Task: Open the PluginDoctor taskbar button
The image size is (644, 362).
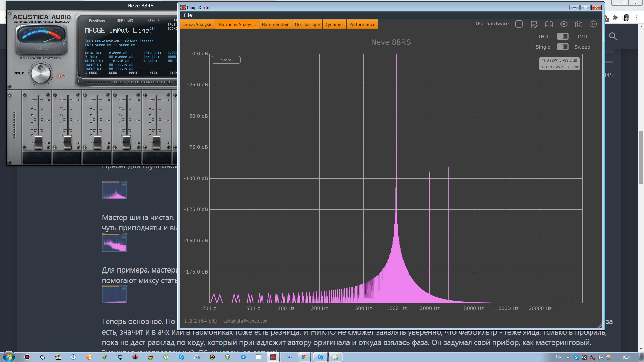Action: 273,357
